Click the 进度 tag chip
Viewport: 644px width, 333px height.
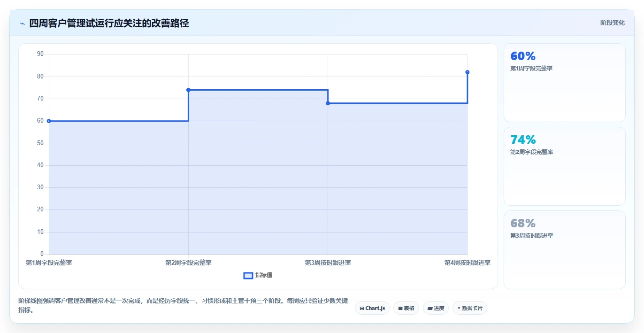(x=436, y=308)
